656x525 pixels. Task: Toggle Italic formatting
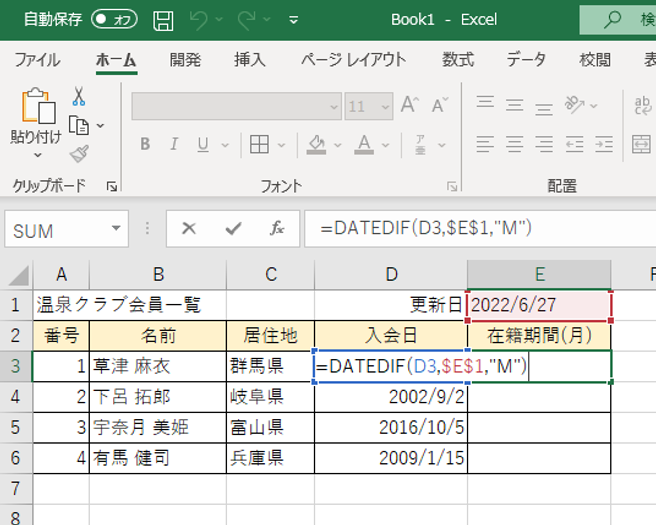point(174,144)
